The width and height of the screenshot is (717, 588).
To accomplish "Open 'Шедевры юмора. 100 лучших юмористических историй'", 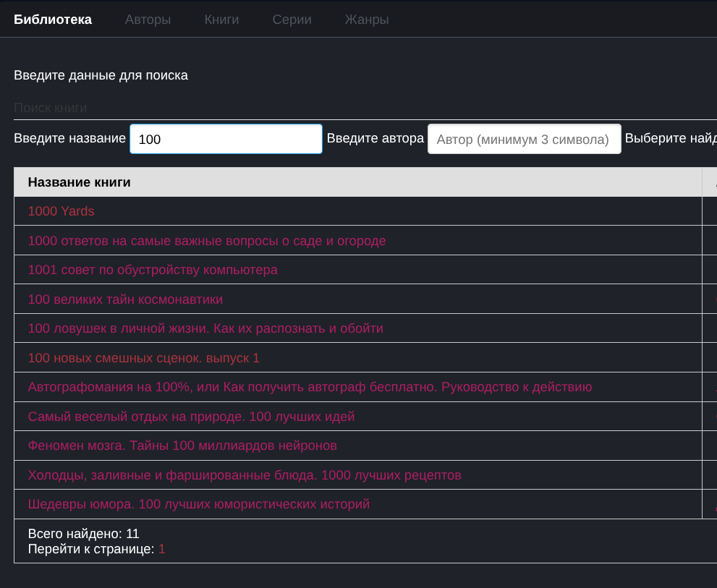I will point(199,504).
